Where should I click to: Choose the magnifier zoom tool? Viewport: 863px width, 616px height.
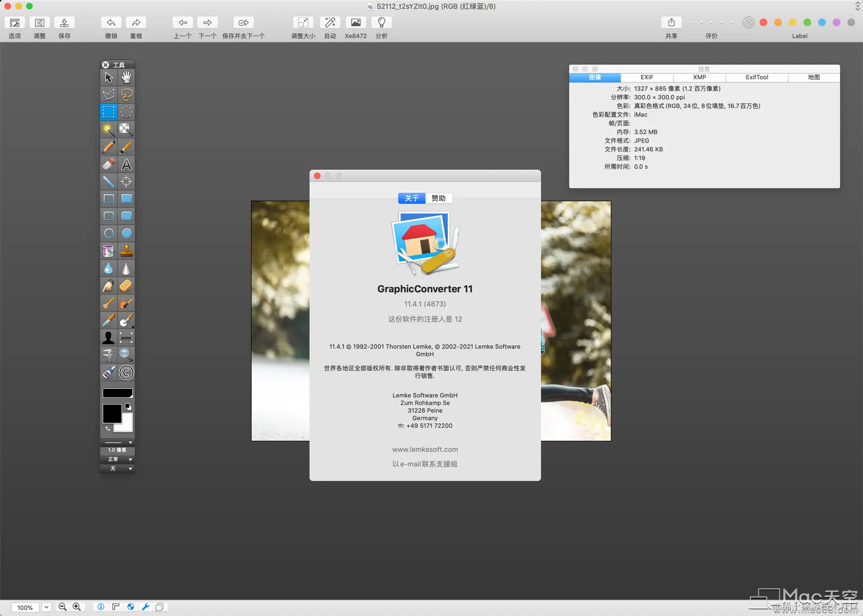coord(126,355)
